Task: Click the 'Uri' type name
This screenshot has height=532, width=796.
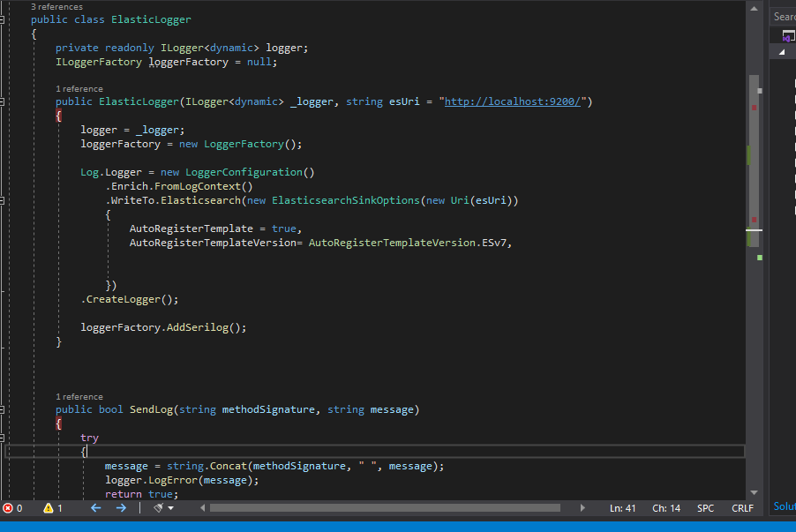Action: [x=460, y=200]
